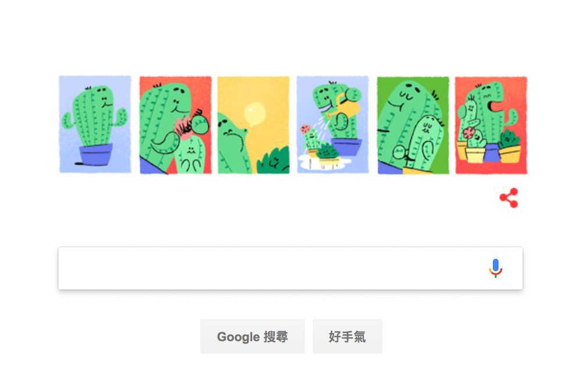Click the white table under the potted plants
Viewport: 582px width, 392px height.
(x=325, y=163)
